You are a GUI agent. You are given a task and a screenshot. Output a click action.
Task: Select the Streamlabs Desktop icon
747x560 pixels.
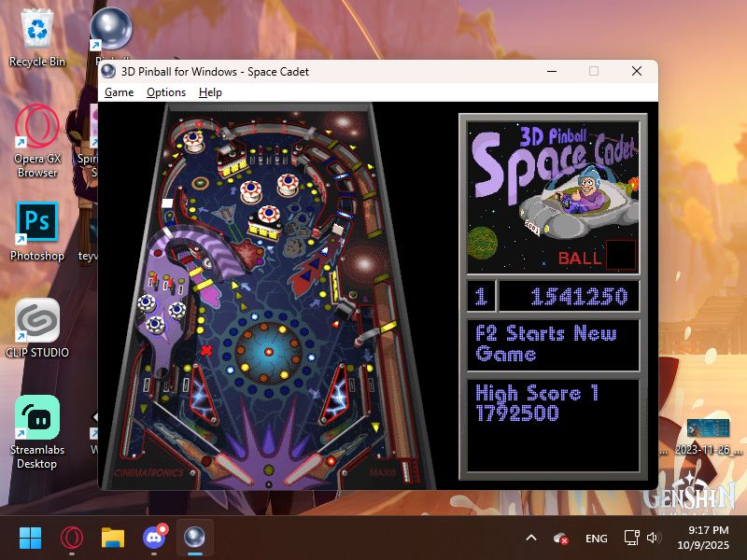[37, 431]
